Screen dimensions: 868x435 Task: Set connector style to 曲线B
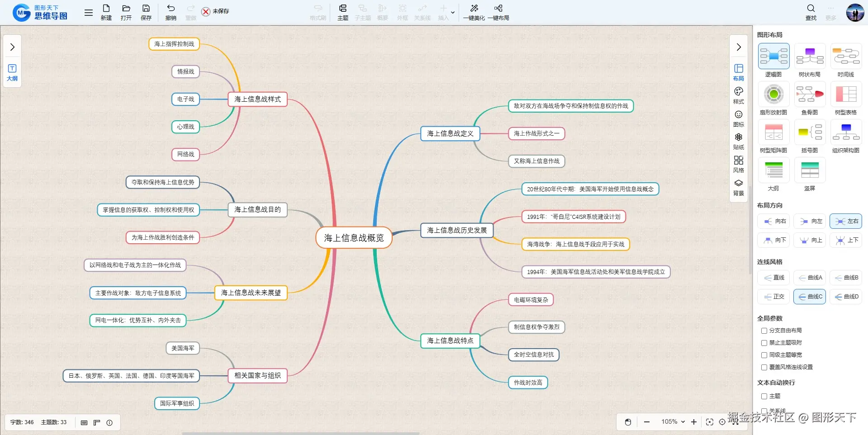click(846, 278)
